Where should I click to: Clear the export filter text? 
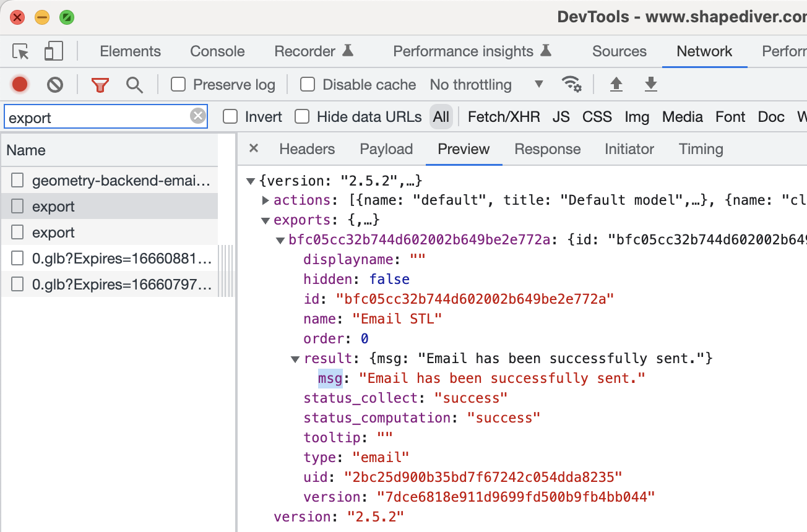point(197,116)
